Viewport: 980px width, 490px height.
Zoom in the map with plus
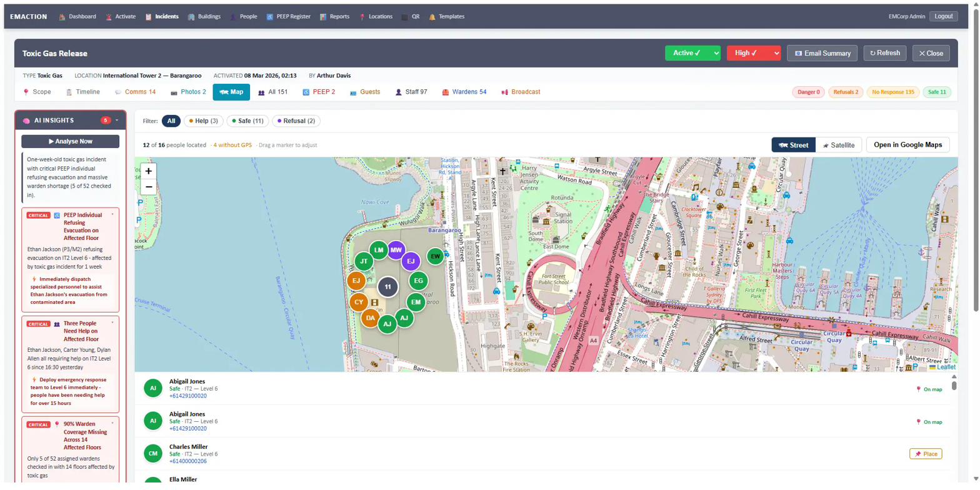[149, 171]
